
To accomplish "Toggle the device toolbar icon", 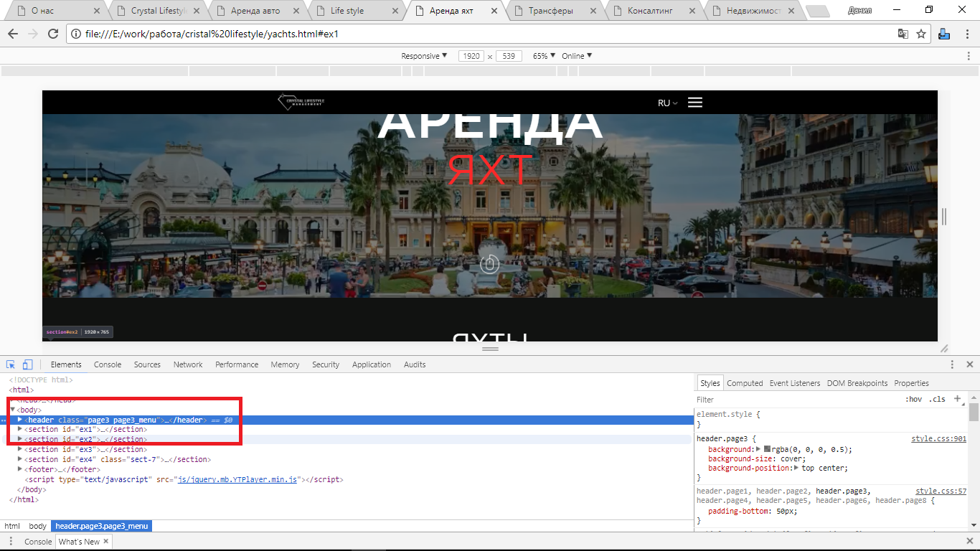I will click(x=27, y=364).
